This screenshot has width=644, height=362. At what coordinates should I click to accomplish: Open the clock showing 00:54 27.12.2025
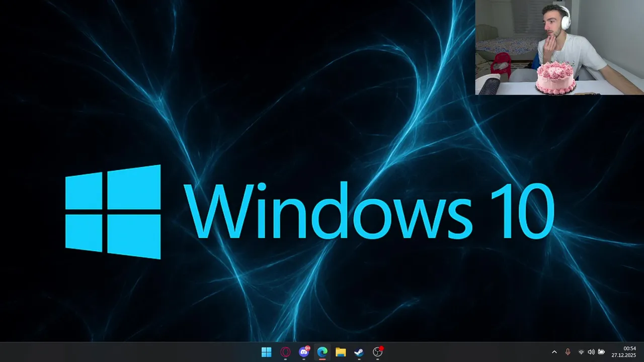[624, 352]
